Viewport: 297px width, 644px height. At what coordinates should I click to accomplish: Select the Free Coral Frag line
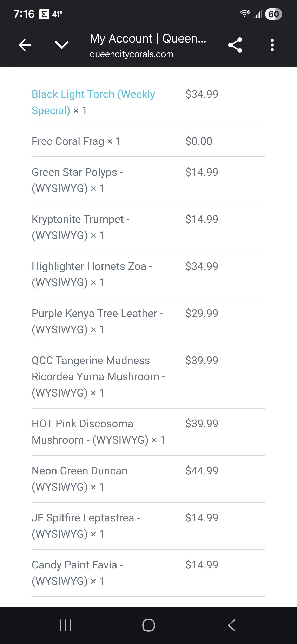(76, 141)
